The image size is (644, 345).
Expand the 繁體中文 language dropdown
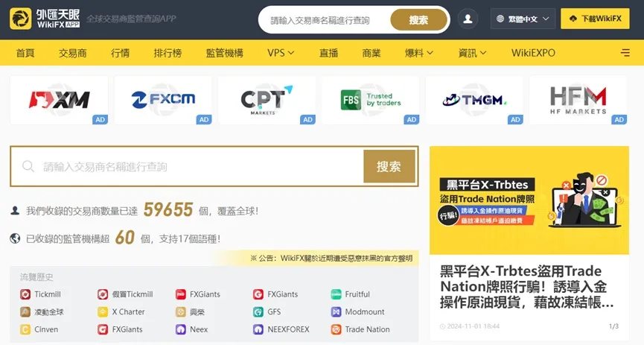[523, 19]
